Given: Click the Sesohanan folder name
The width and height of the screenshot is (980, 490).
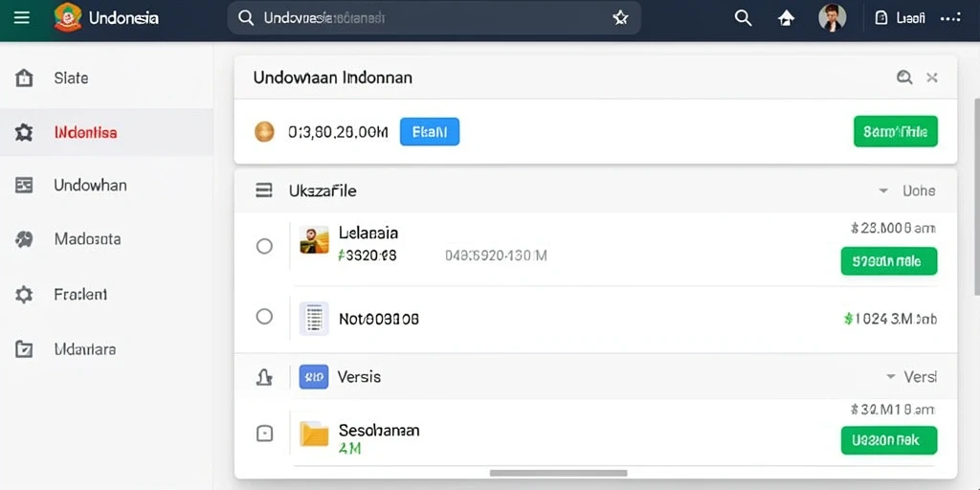Looking at the screenshot, I should coord(379,430).
